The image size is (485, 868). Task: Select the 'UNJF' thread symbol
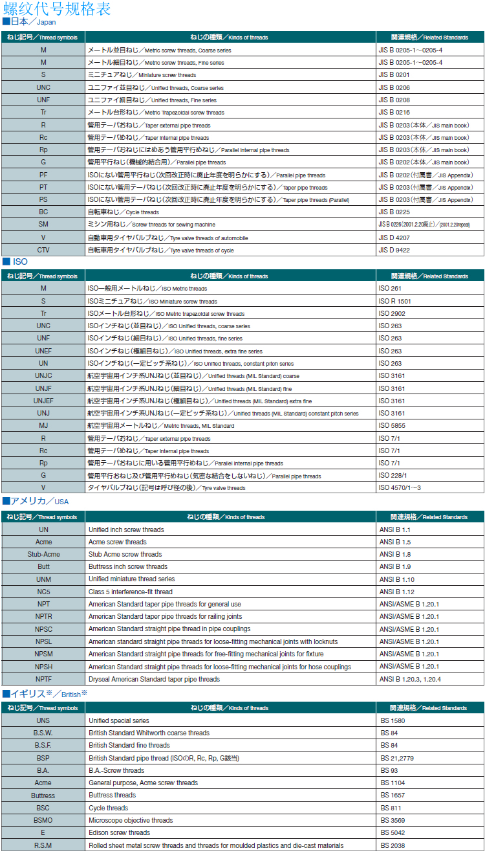pyautogui.click(x=43, y=388)
